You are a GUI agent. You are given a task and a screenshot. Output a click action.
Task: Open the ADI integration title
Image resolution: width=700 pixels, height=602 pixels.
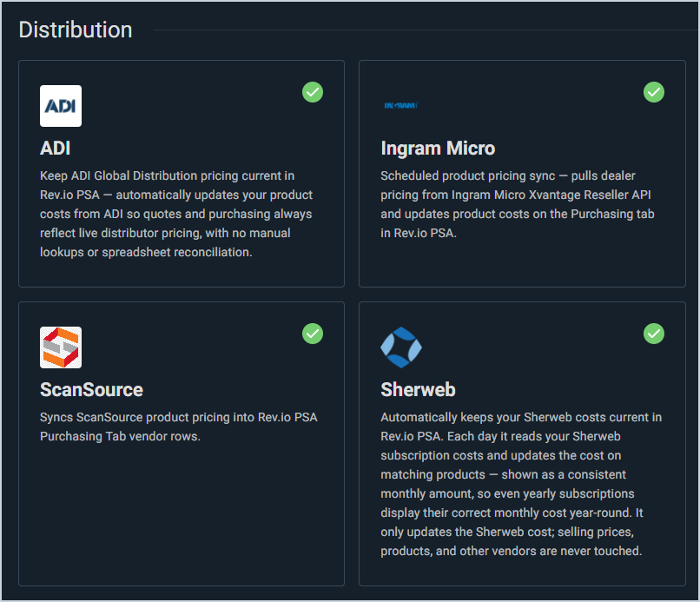coord(56,148)
